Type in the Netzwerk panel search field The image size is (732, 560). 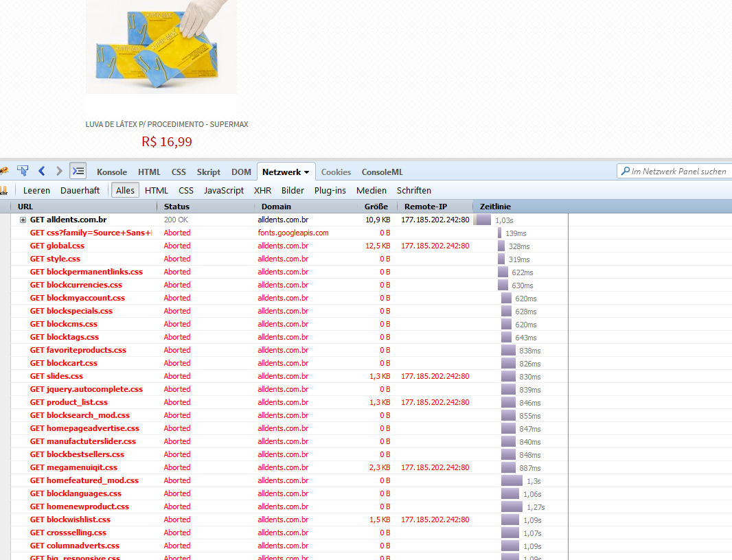point(680,172)
